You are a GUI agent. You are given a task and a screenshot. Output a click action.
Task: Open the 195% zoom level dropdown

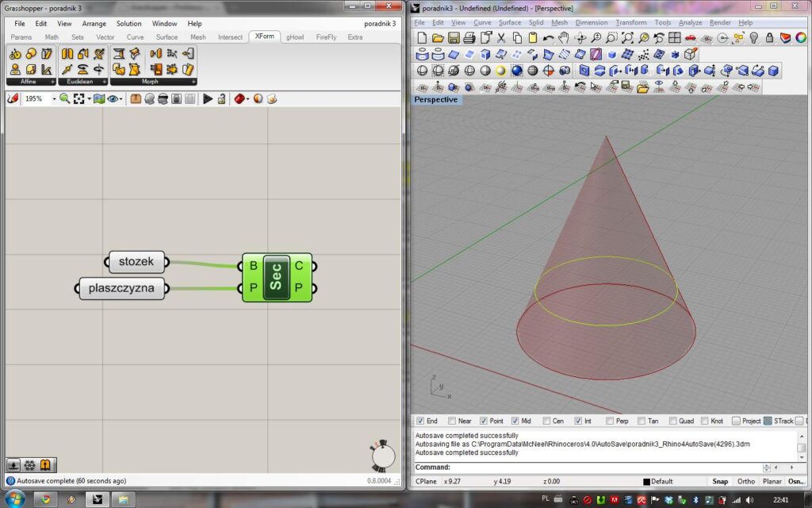[54, 98]
